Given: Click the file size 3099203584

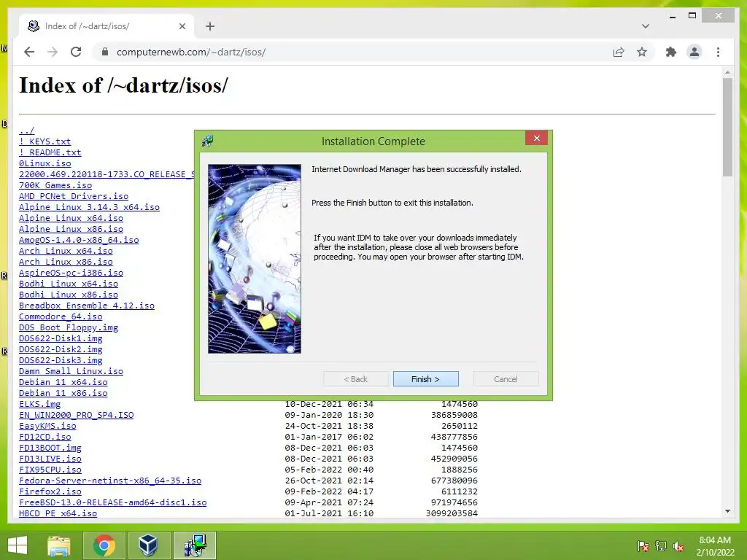Looking at the screenshot, I should tap(452, 514).
